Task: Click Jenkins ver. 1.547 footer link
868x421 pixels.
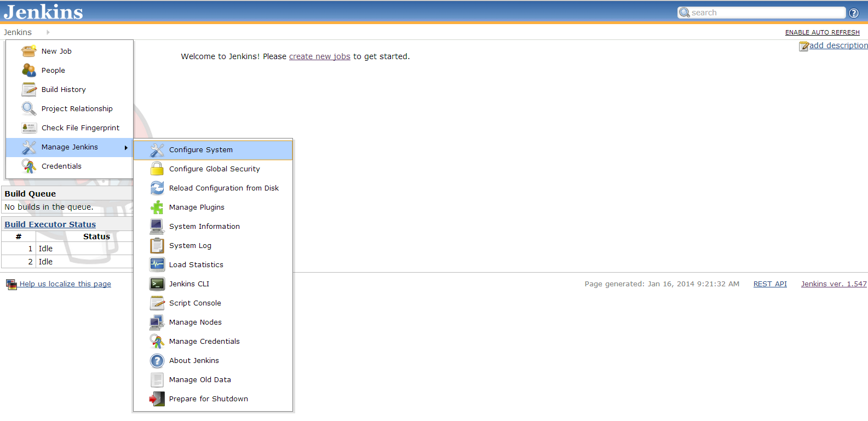Action: click(834, 284)
